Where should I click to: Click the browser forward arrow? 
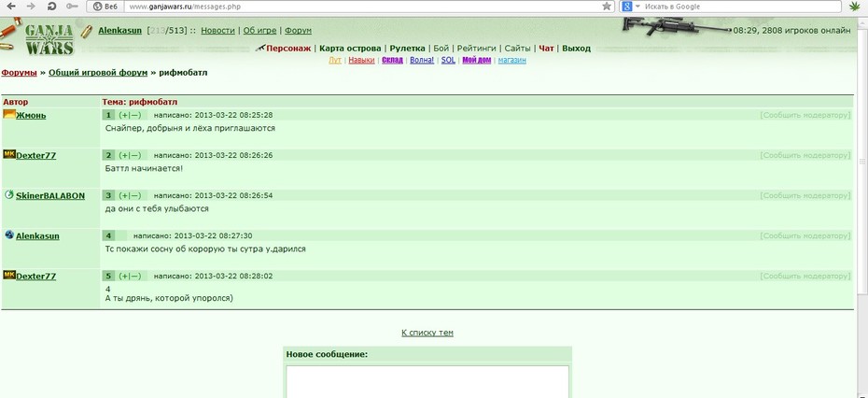click(x=31, y=7)
